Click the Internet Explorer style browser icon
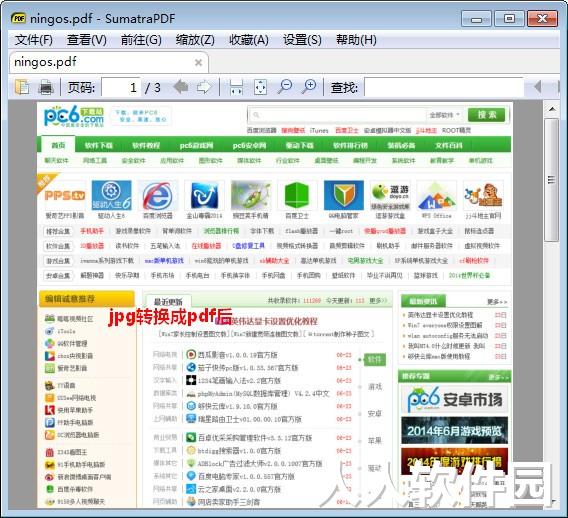 (x=158, y=196)
